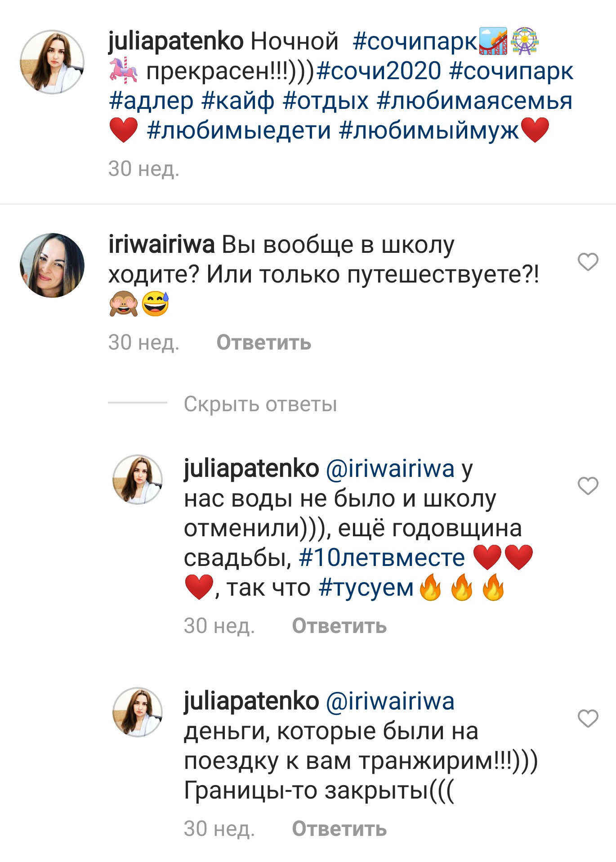Open juliapatenko username in caption
616x862 pixels.
point(176,42)
